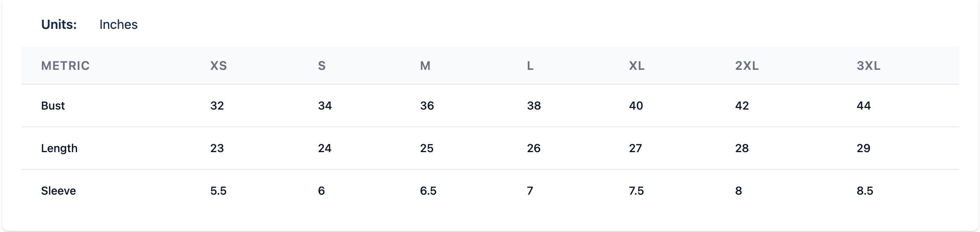Image resolution: width=980 pixels, height=232 pixels.
Task: Click the Sleeve row label
Action: [58, 191]
